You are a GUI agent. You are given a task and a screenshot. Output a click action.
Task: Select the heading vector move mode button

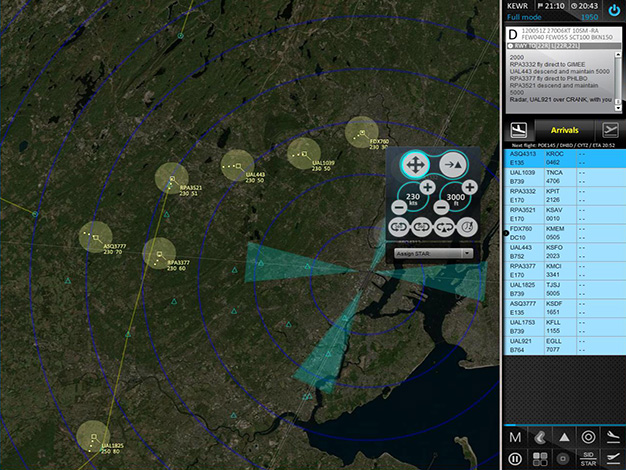pyautogui.click(x=415, y=165)
